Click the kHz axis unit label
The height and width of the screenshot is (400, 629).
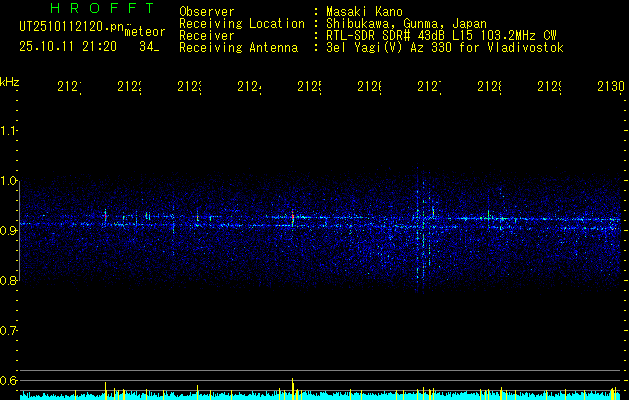tap(10, 82)
